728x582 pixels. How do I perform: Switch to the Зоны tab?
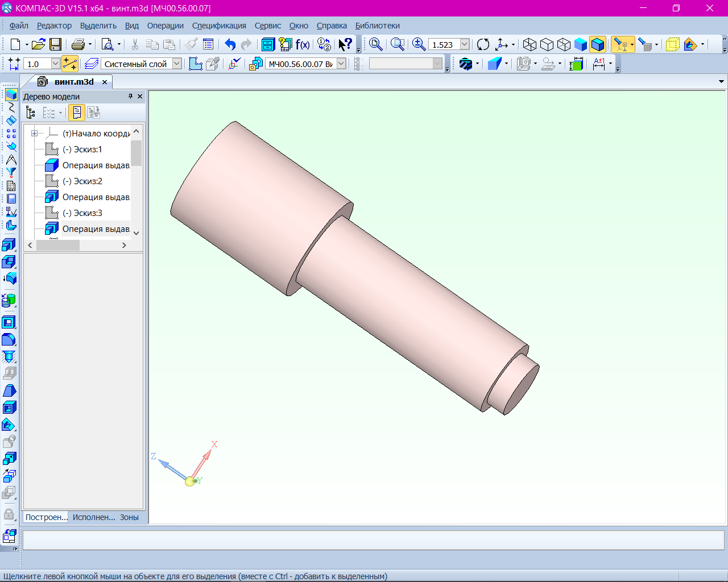tap(129, 517)
